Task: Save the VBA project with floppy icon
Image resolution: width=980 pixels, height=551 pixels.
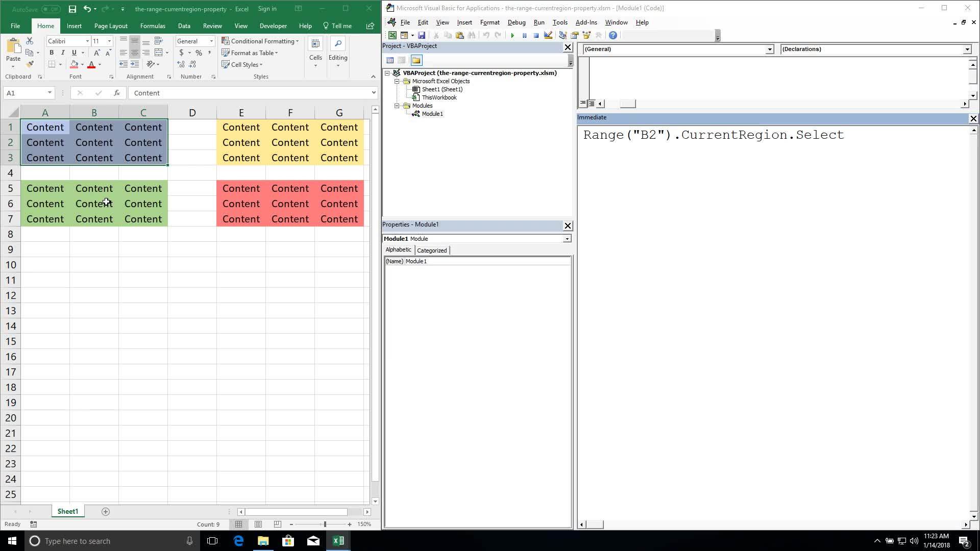Action: pyautogui.click(x=422, y=35)
